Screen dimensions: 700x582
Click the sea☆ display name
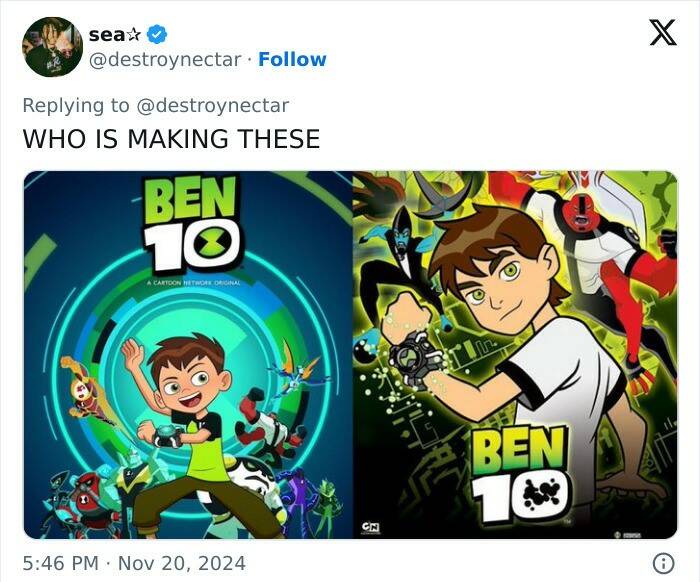point(114,34)
